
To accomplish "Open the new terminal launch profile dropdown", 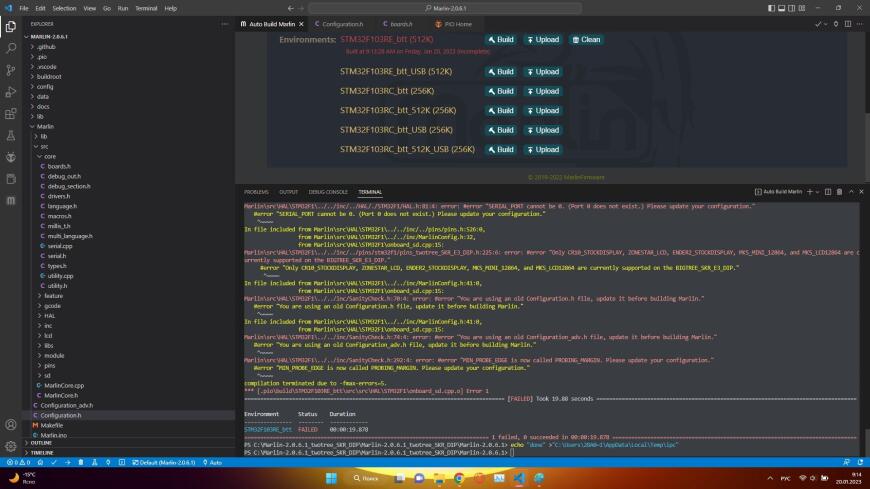I will (x=817, y=191).
